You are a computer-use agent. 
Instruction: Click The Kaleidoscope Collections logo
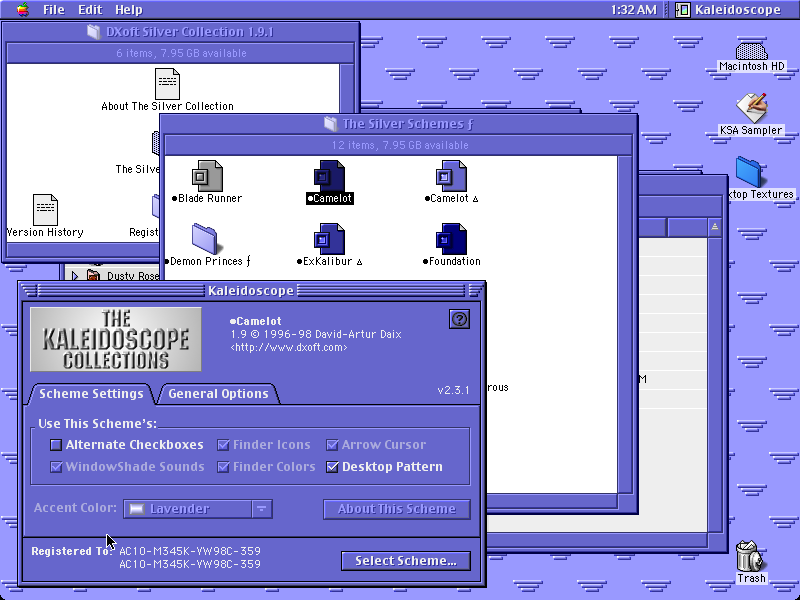click(116, 339)
